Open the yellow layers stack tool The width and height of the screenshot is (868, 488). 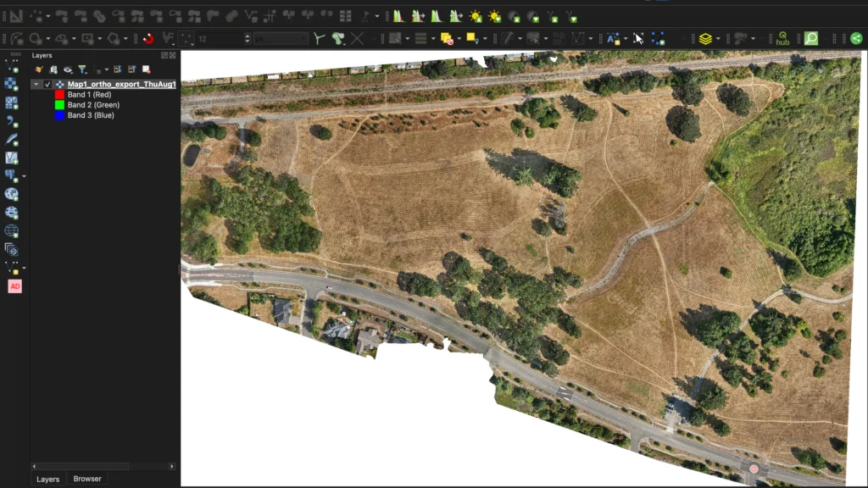click(x=705, y=38)
